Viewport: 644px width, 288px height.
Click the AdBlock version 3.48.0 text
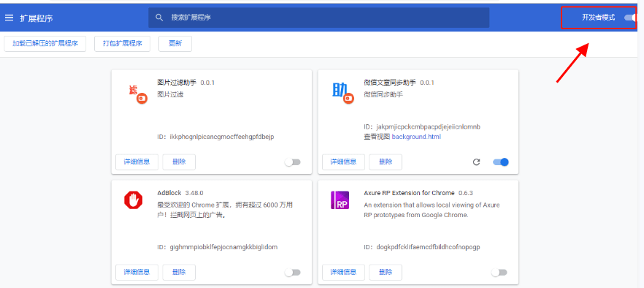(194, 193)
